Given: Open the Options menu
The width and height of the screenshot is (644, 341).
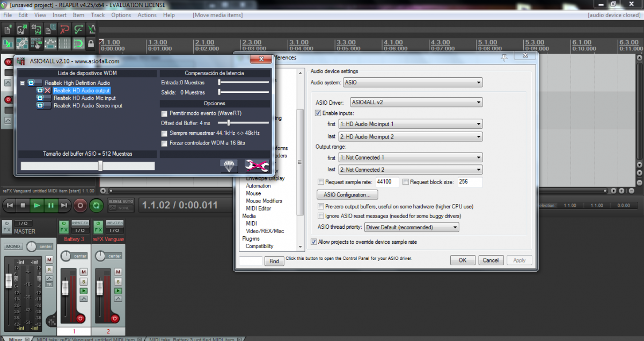Looking at the screenshot, I should click(121, 15).
